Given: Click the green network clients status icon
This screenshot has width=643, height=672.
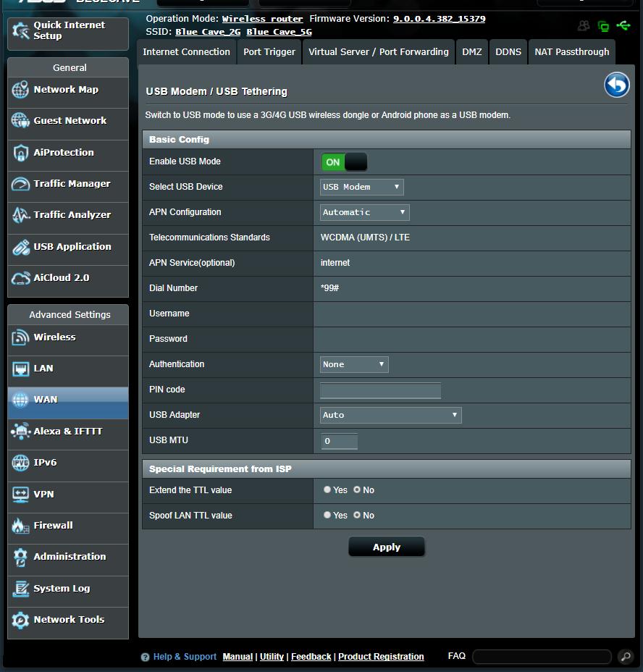Looking at the screenshot, I should (x=603, y=26).
